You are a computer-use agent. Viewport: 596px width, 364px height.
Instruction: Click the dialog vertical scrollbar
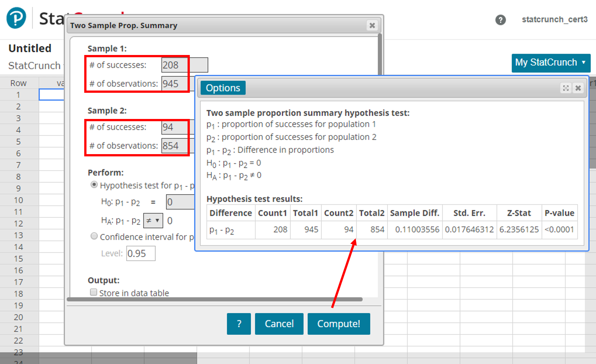click(380, 54)
